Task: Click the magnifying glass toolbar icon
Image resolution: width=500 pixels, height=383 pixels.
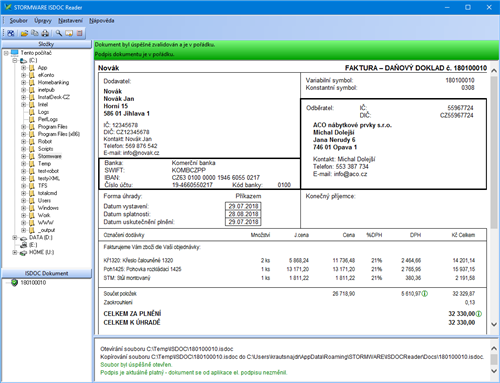Action: [59, 33]
